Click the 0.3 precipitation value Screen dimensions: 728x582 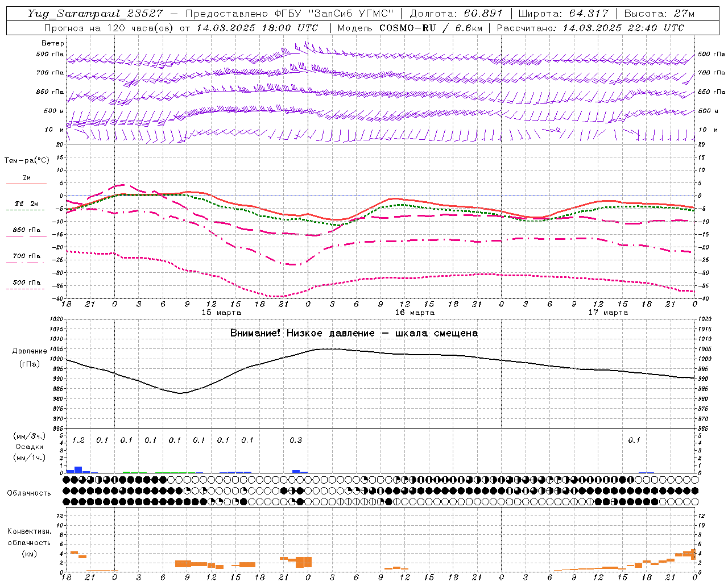[296, 440]
